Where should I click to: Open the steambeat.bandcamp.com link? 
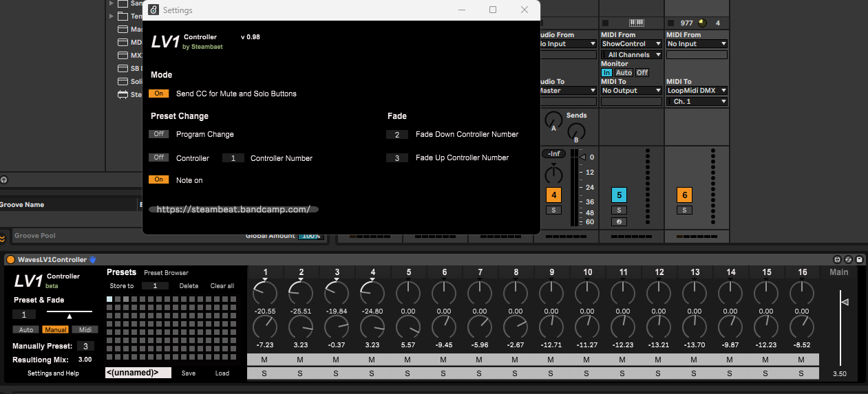click(x=233, y=209)
